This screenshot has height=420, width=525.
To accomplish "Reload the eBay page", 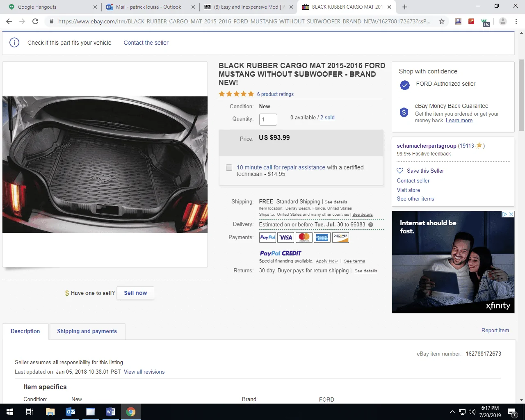I will (35, 21).
